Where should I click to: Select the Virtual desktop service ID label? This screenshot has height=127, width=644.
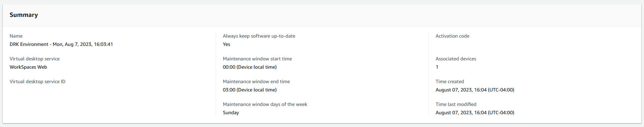pos(38,81)
